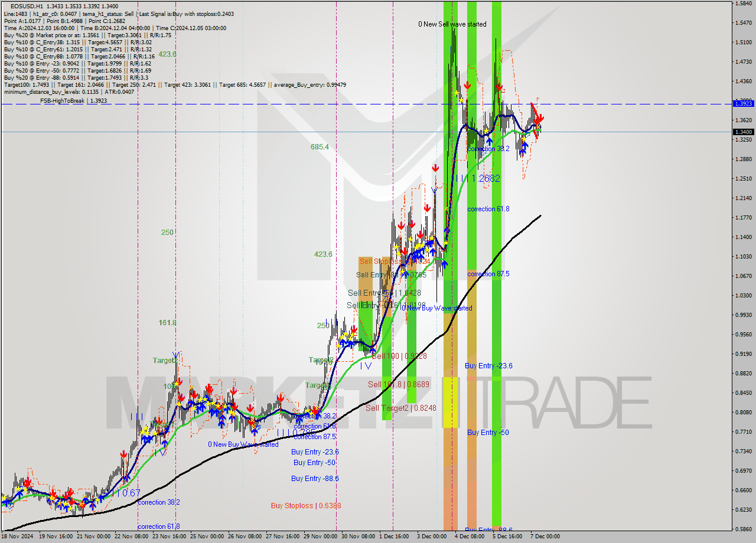Click the 'Target100: 1.7493' targets summary line
This screenshot has width=756, height=543.
tap(175, 84)
